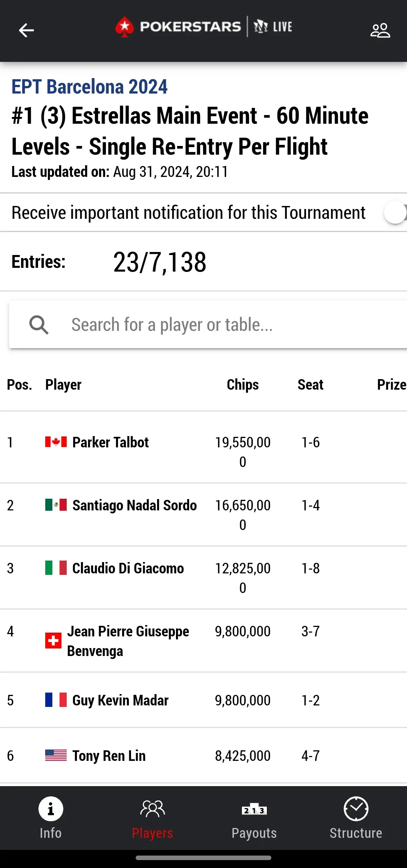Select the Guy Kevin Madar row
Image resolution: width=407 pixels, height=868 pixels.
pos(203,700)
